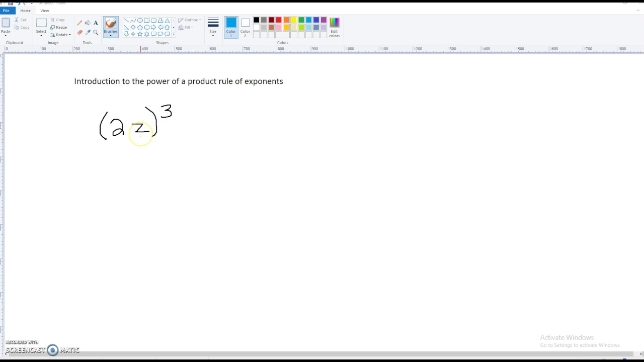The image size is (644, 362).
Task: Choose the Polygon shape
Action: 160,21
